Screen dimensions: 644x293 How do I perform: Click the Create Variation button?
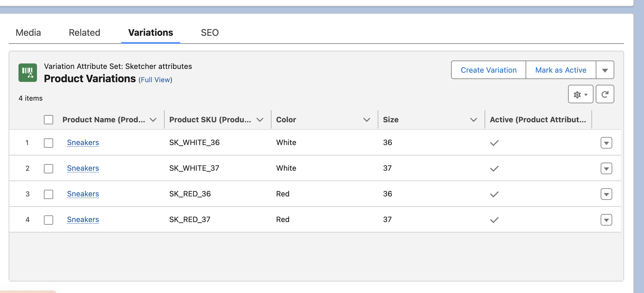click(x=488, y=70)
